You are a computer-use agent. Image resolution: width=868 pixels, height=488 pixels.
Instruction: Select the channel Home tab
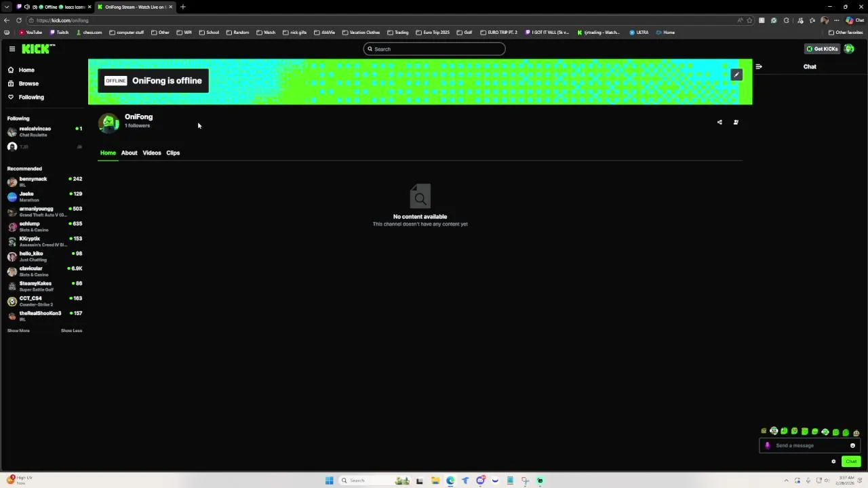click(108, 152)
